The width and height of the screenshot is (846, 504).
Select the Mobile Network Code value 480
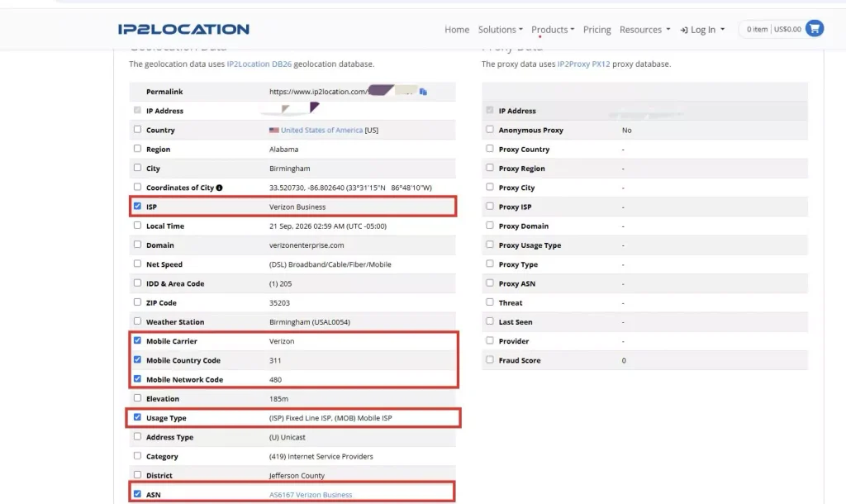276,380
